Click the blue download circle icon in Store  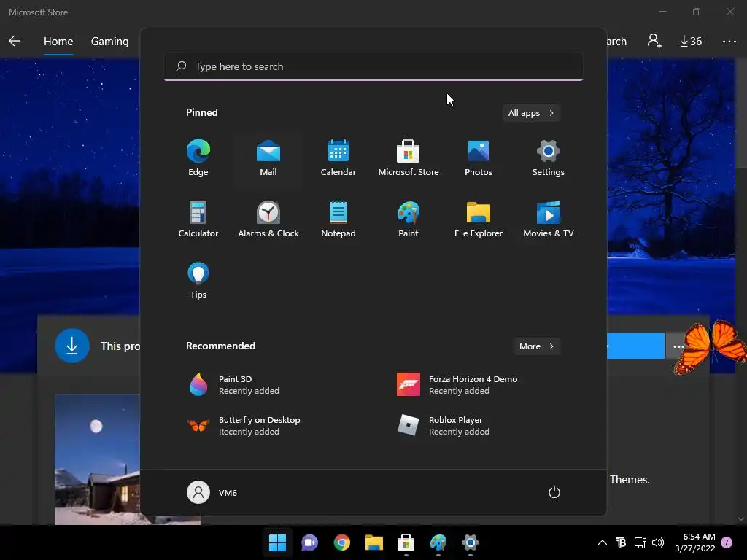click(72, 346)
